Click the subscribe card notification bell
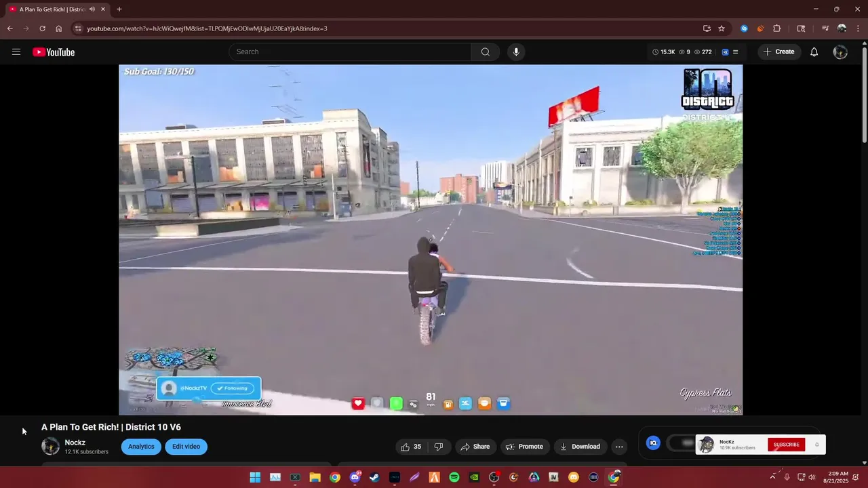Screen dimensions: 868x488 tap(816, 445)
